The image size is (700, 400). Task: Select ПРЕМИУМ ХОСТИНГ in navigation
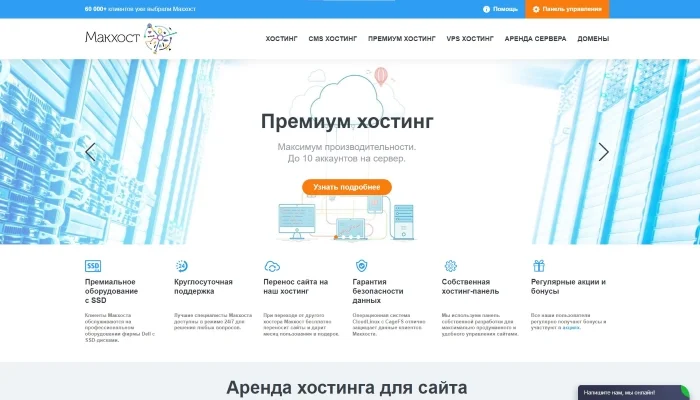(x=402, y=39)
